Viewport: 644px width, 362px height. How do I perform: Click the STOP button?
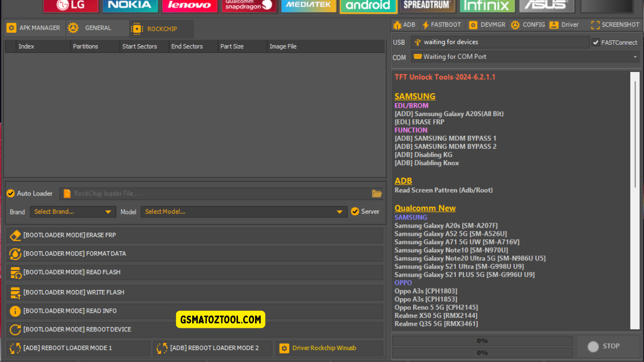tap(606, 346)
